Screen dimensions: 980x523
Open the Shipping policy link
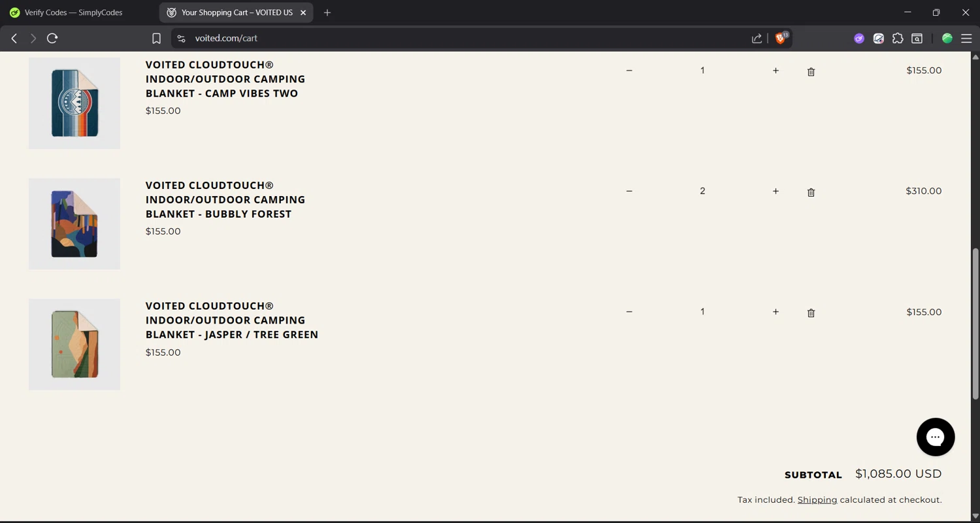click(x=817, y=499)
